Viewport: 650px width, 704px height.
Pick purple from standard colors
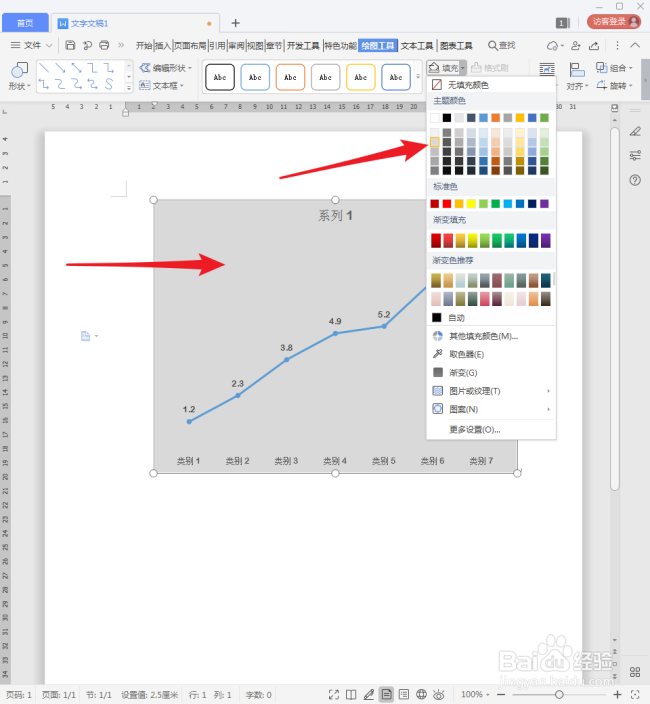(544, 204)
